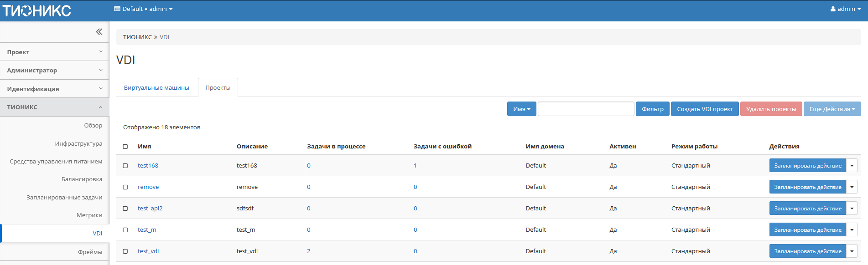Open the Фреймы sidebar item
This screenshot has height=265, width=868.
tap(90, 252)
